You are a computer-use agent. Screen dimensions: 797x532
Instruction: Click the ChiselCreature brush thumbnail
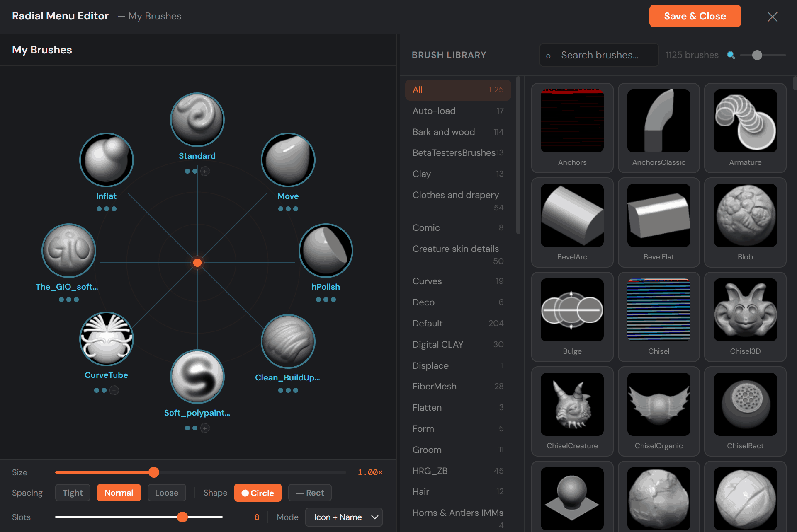point(572,404)
